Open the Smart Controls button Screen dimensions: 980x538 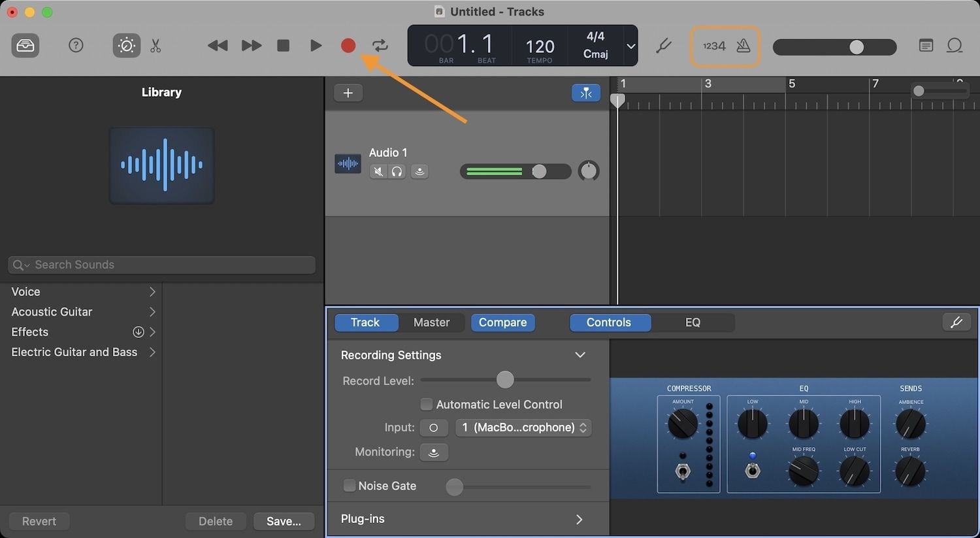click(x=126, y=46)
